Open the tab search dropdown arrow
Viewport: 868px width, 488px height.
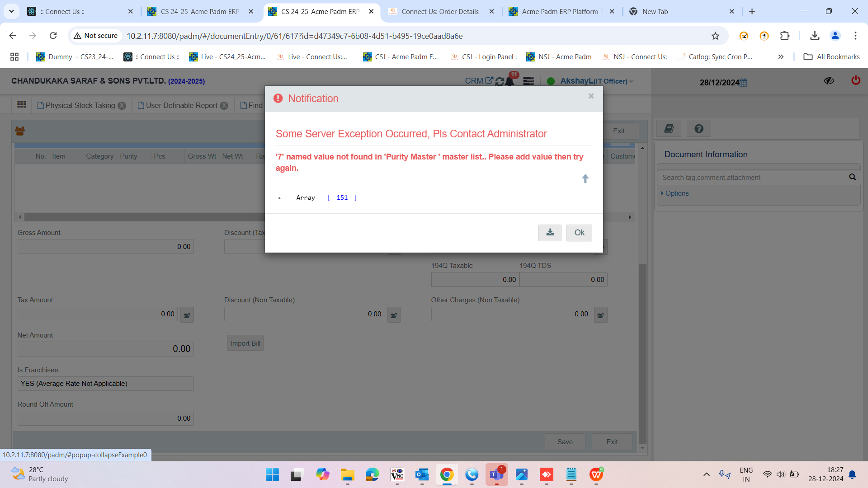pyautogui.click(x=11, y=11)
